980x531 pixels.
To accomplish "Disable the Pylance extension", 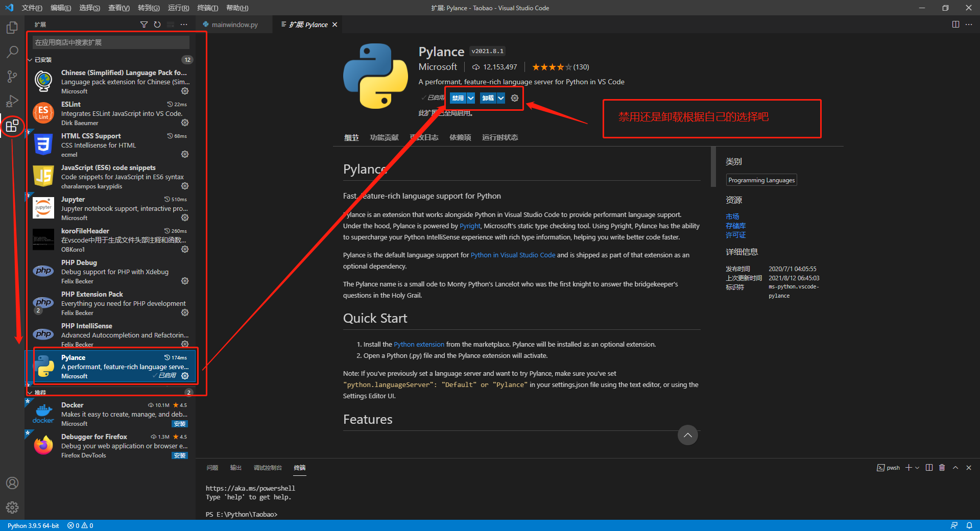I will click(x=458, y=98).
